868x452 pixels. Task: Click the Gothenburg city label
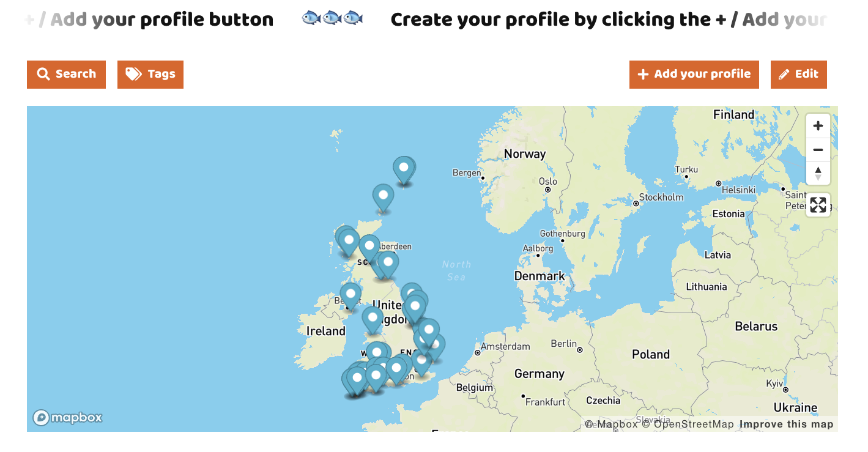(x=563, y=234)
